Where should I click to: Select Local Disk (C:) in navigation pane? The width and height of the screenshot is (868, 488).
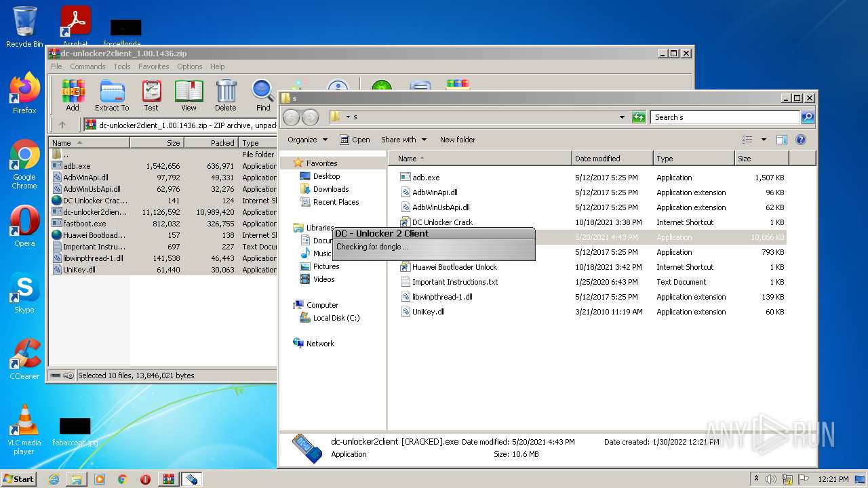coord(336,318)
